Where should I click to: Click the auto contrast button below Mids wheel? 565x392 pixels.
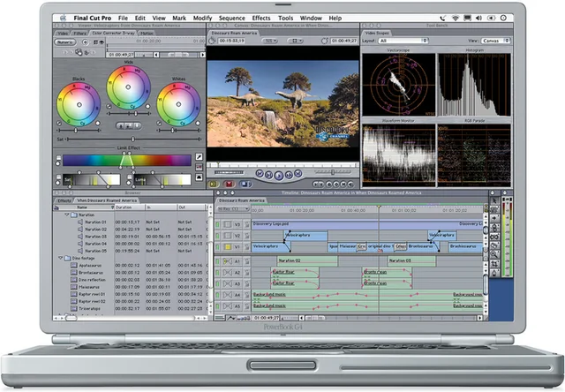coord(128,125)
